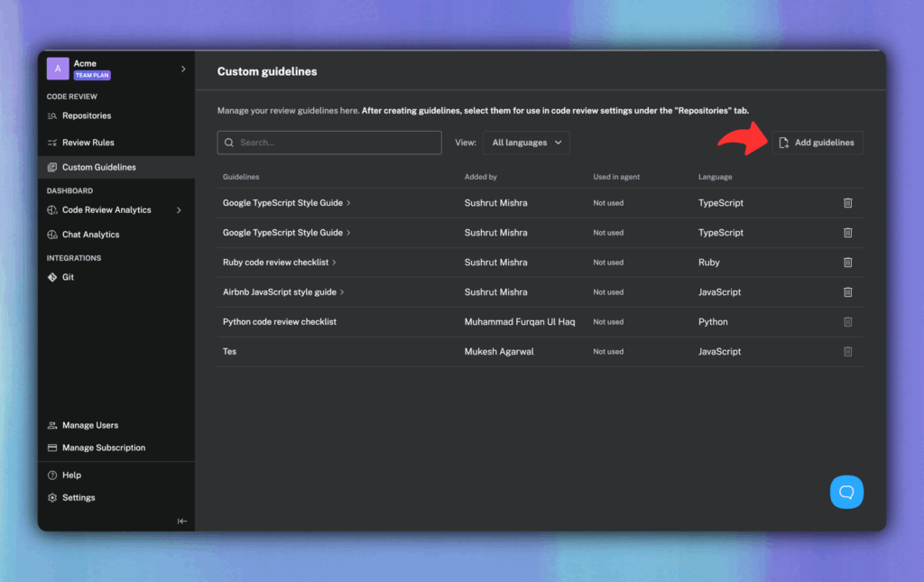Click the Custom guidelines page heading
The height and width of the screenshot is (582, 924).
267,71
